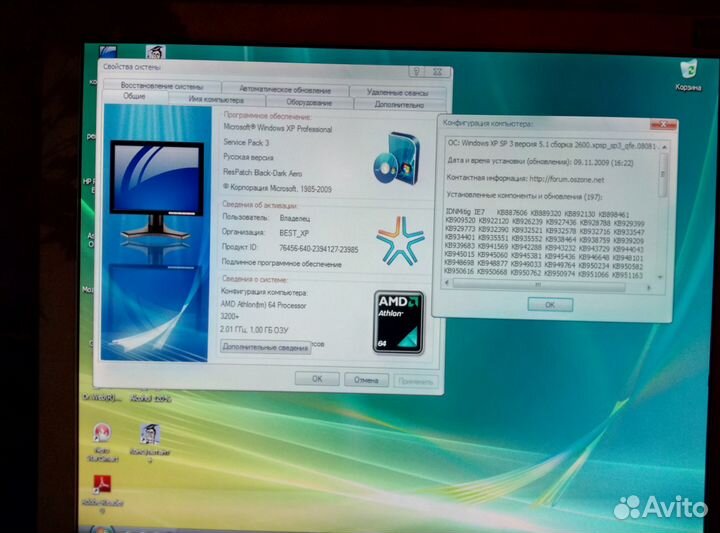The image size is (720, 533).
Task: Click the Дополнительные сведения button
Action: (265, 347)
